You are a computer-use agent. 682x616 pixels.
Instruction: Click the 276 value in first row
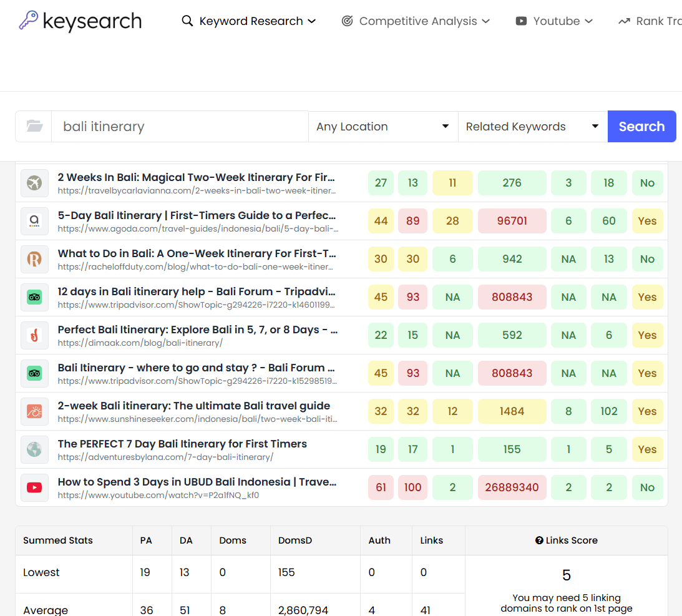tap(512, 183)
